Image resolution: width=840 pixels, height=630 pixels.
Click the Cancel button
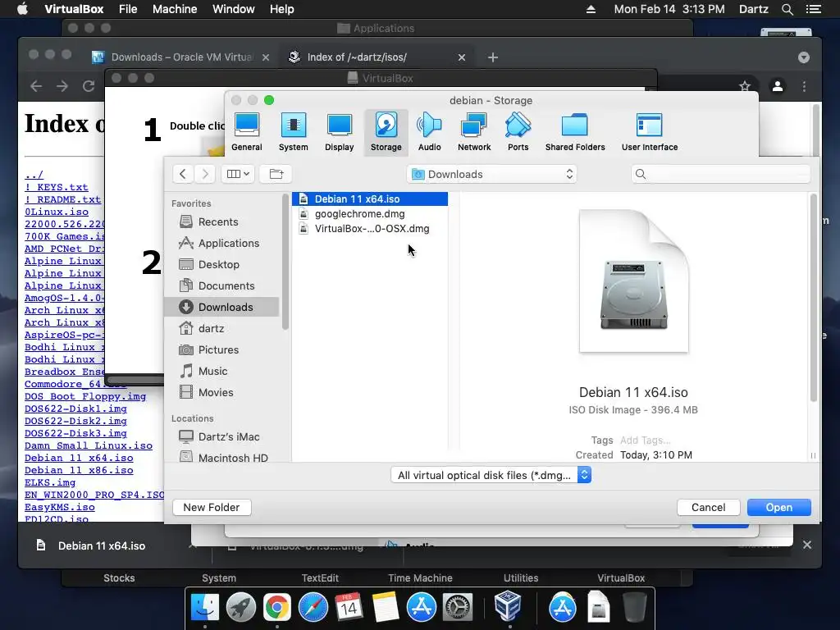(708, 507)
